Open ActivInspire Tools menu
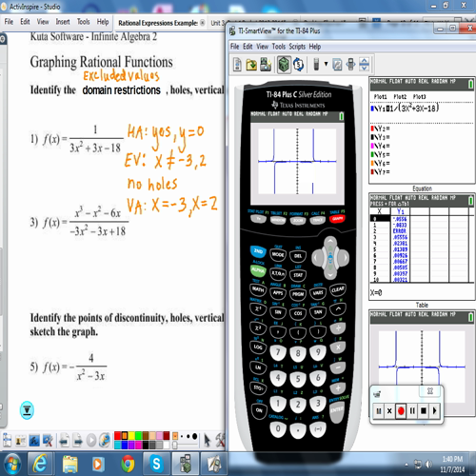 [x=83, y=22]
